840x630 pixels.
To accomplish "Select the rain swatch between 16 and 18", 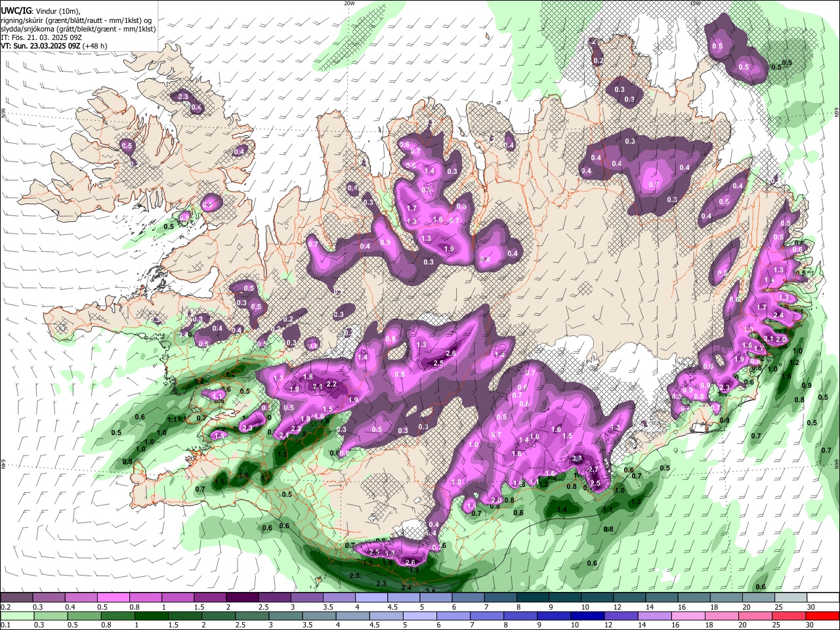I will click(688, 616).
